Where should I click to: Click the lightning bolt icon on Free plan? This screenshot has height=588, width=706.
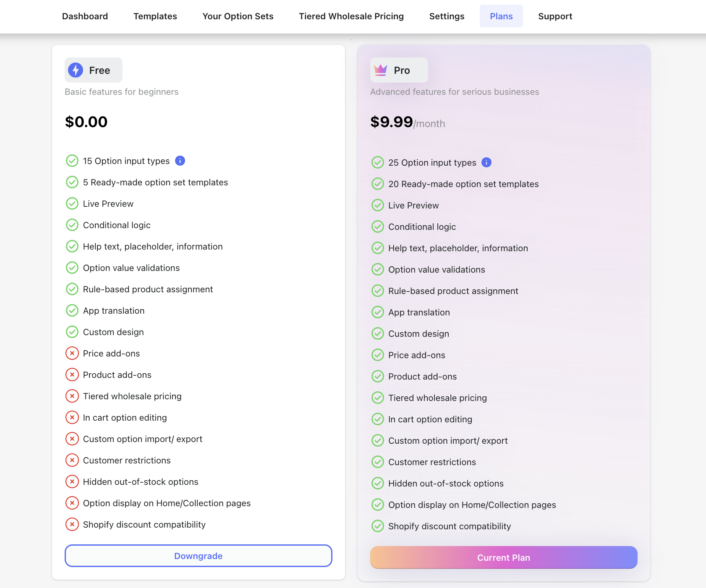tap(76, 70)
